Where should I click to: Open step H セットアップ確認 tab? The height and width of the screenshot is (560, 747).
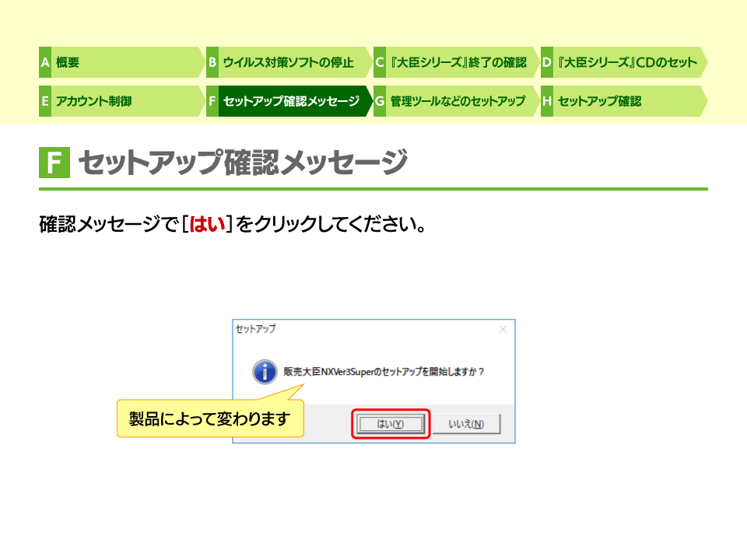pyautogui.click(x=624, y=101)
